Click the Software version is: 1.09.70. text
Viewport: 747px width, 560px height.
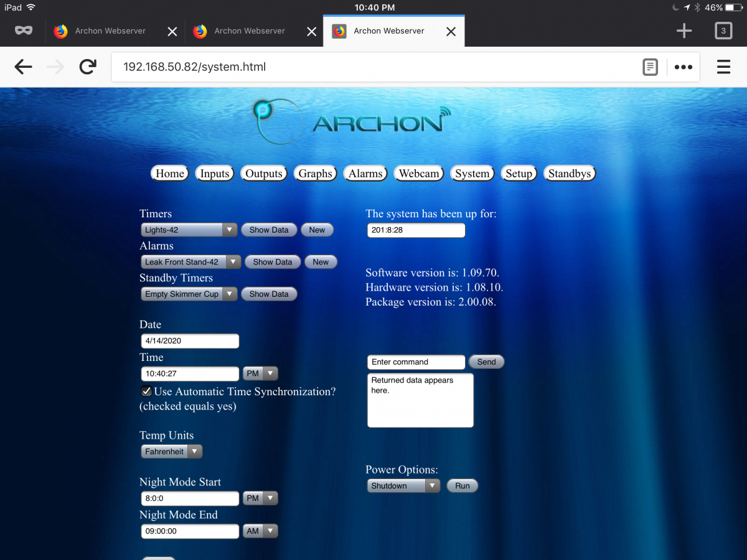pyautogui.click(x=433, y=273)
